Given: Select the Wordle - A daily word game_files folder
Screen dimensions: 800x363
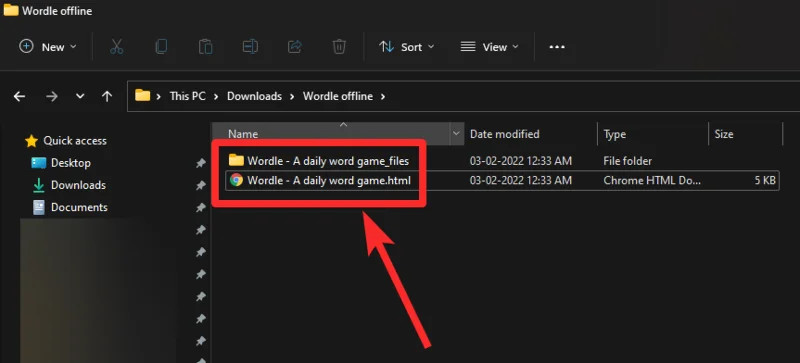Looking at the screenshot, I should (x=328, y=161).
